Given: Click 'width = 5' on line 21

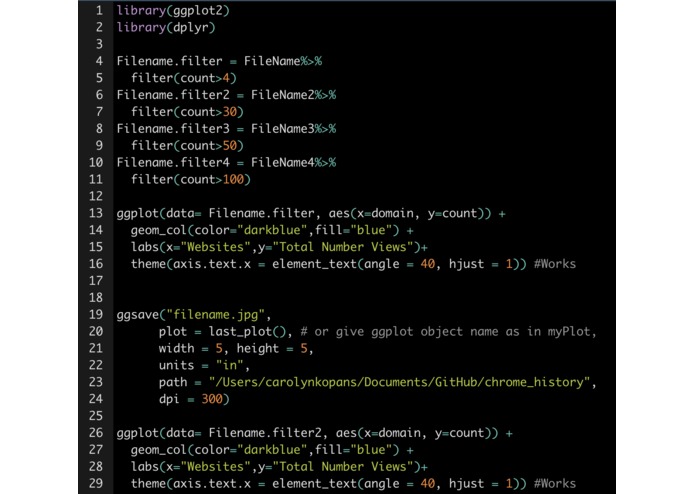Looking at the screenshot, I should (x=191, y=349).
